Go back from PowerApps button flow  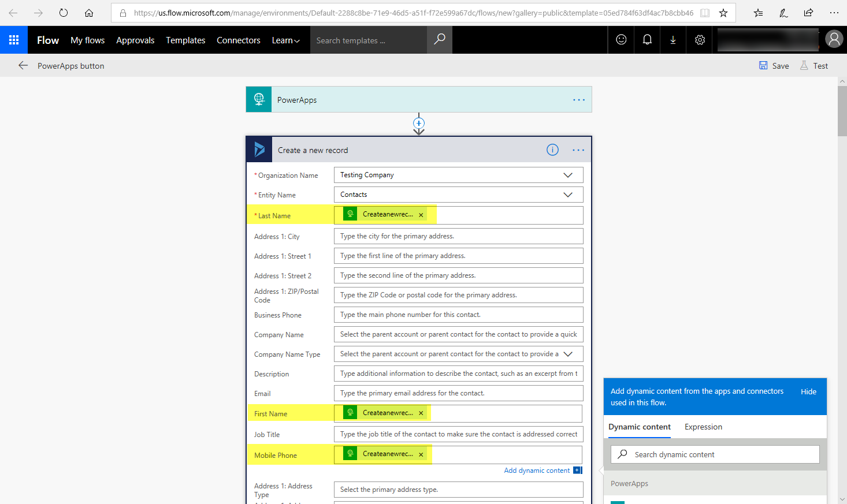(x=23, y=65)
